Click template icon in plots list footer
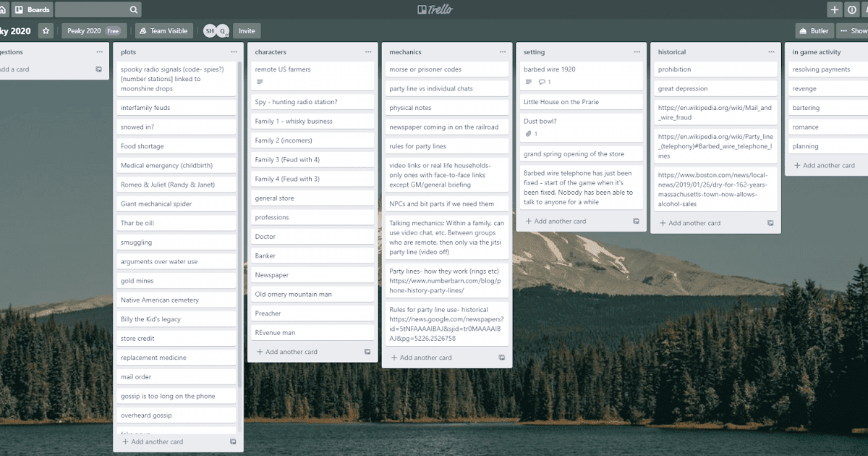This screenshot has width=868, height=456. 233,442
